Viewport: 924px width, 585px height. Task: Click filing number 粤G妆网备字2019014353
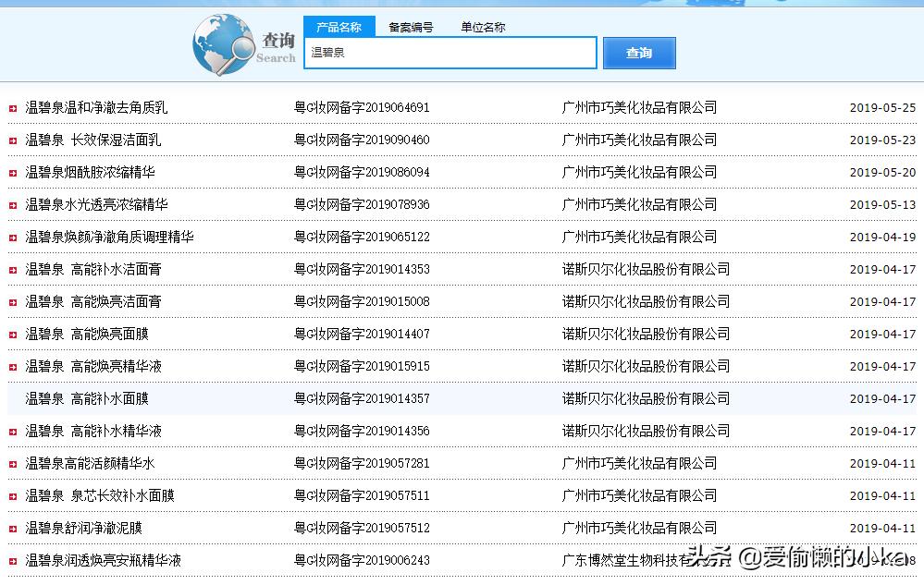pos(360,269)
